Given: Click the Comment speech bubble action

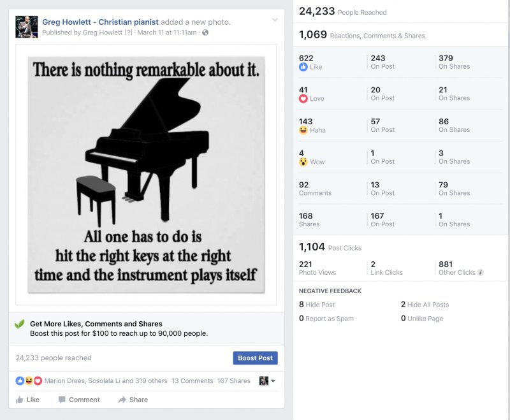Looking at the screenshot, I should pyautogui.click(x=79, y=400).
